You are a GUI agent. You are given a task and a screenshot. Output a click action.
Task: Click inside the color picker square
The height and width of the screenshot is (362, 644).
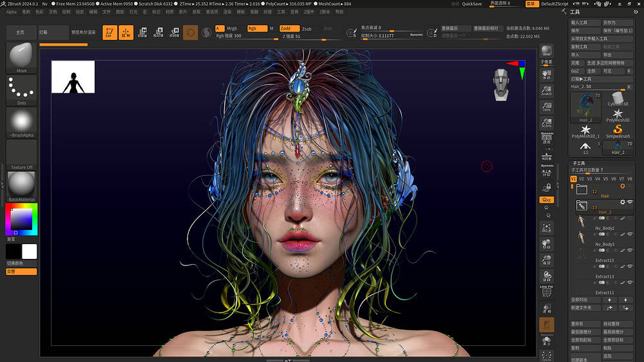pos(21,220)
